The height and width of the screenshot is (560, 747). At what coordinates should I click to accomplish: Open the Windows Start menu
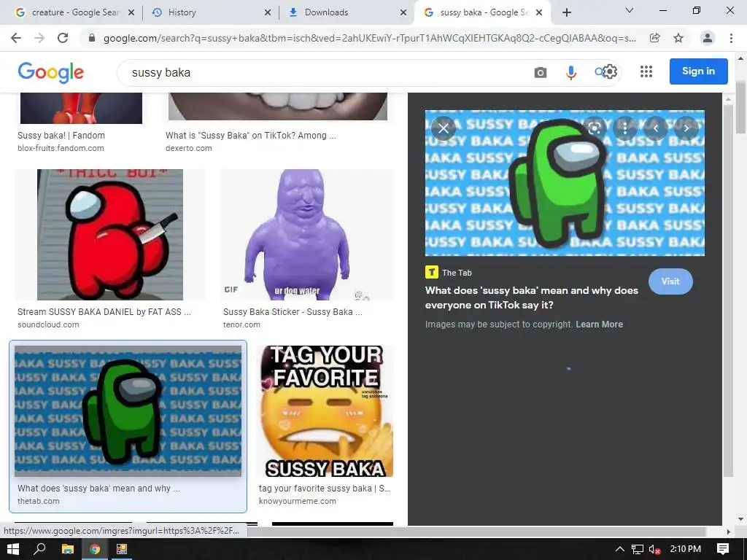click(13, 549)
